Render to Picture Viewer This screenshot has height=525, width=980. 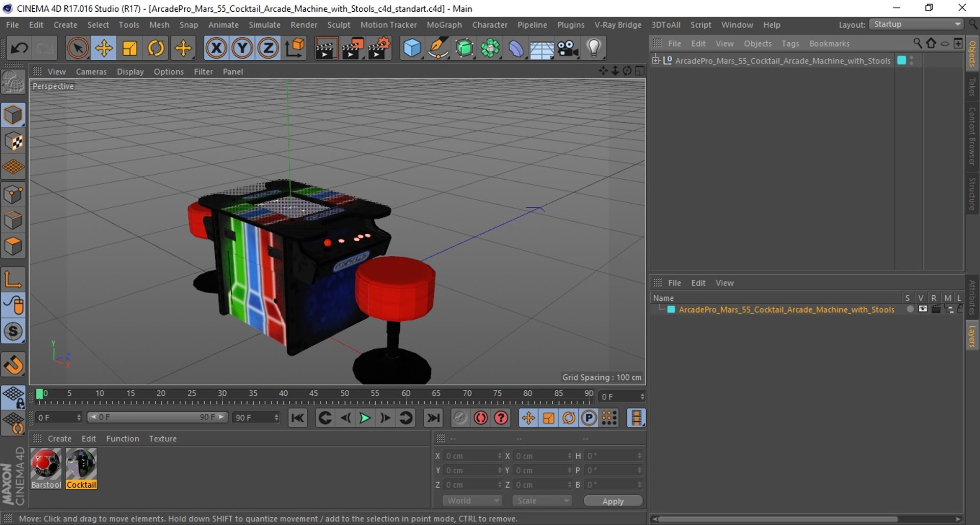(353, 48)
